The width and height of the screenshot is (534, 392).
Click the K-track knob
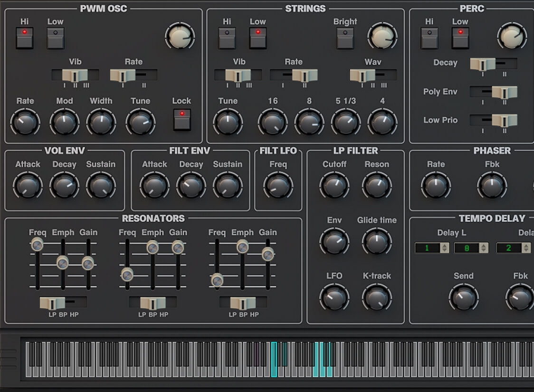(377, 298)
